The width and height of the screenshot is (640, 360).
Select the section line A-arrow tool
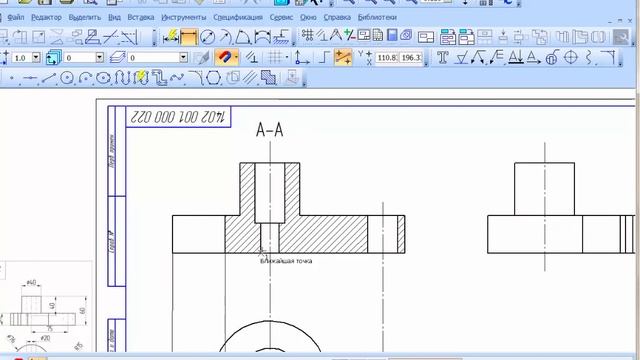click(516, 58)
